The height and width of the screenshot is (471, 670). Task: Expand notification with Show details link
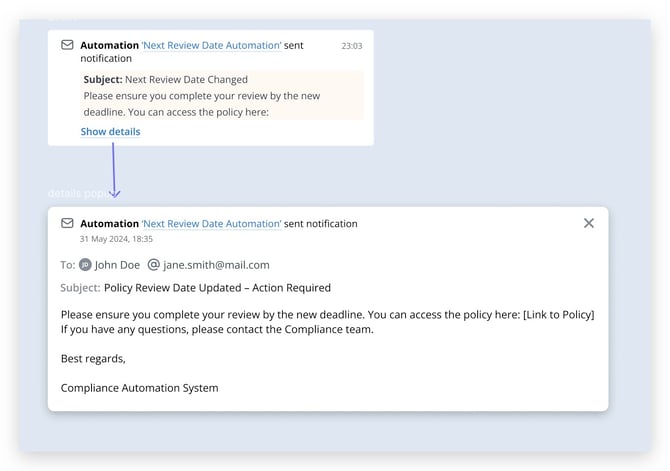[x=110, y=132]
